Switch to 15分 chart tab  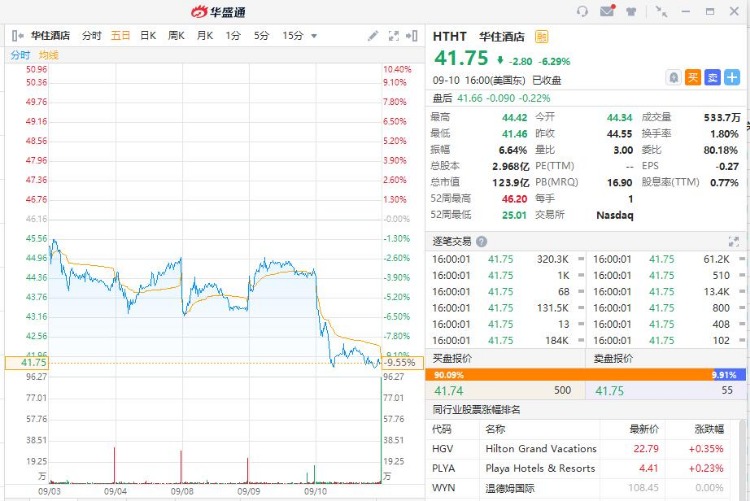(x=293, y=35)
